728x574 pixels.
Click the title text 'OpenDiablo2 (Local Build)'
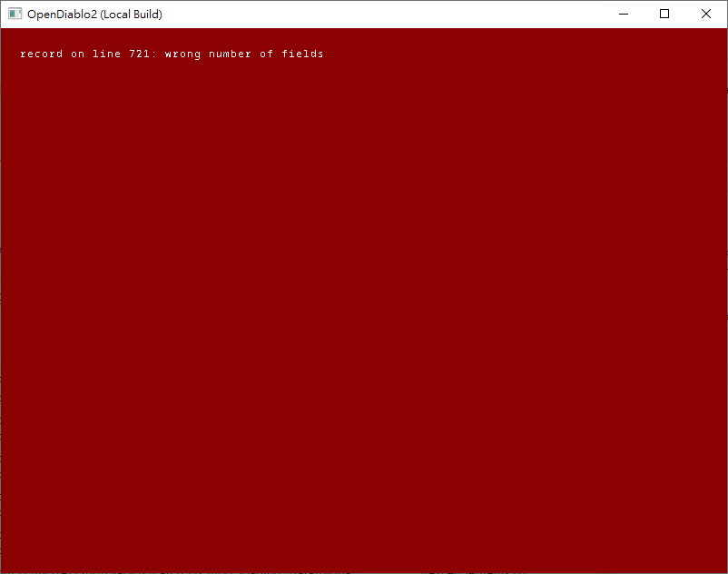click(x=94, y=14)
